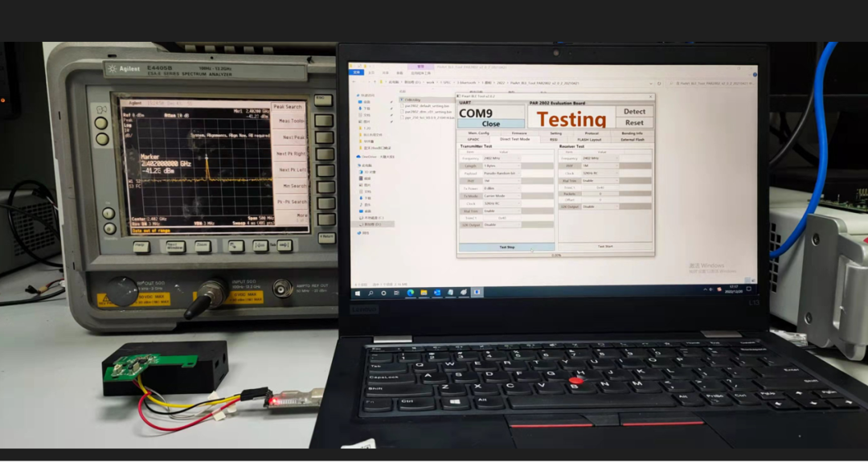Open Transmitter Frequency 2402 MHz dropdown
The width and height of the screenshot is (868, 463).
[502, 158]
